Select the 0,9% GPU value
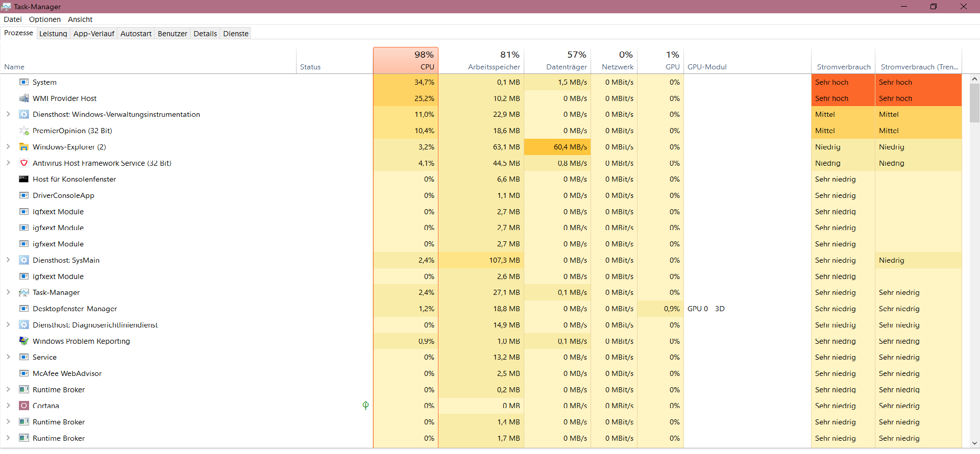 coord(660,309)
